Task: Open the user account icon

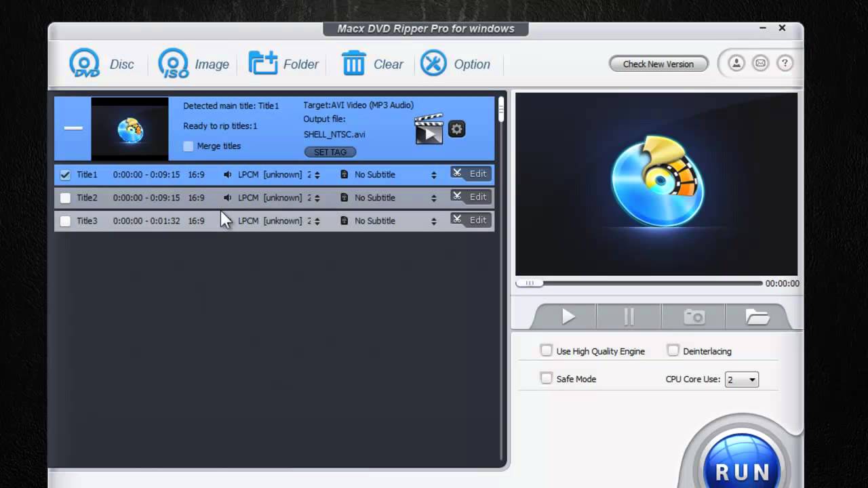Action: pyautogui.click(x=736, y=64)
